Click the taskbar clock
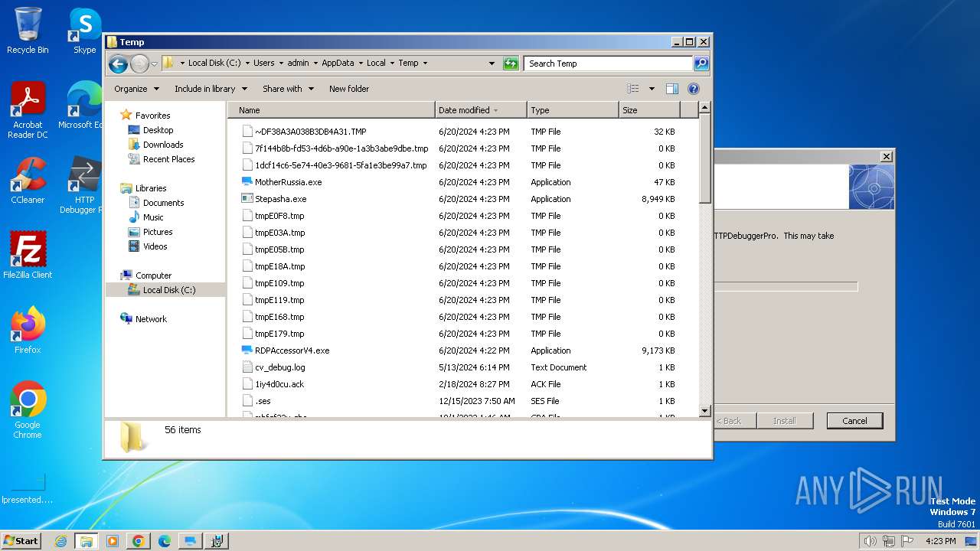Screen dimensions: 980x551 940,541
